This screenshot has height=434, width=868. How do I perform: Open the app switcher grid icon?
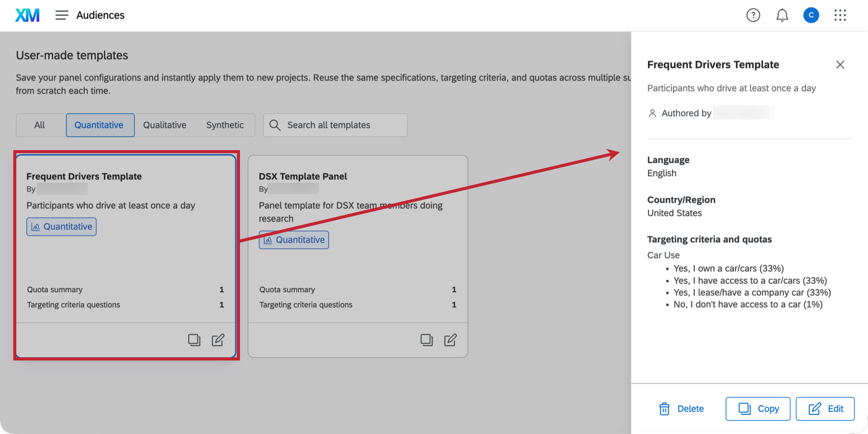click(840, 15)
